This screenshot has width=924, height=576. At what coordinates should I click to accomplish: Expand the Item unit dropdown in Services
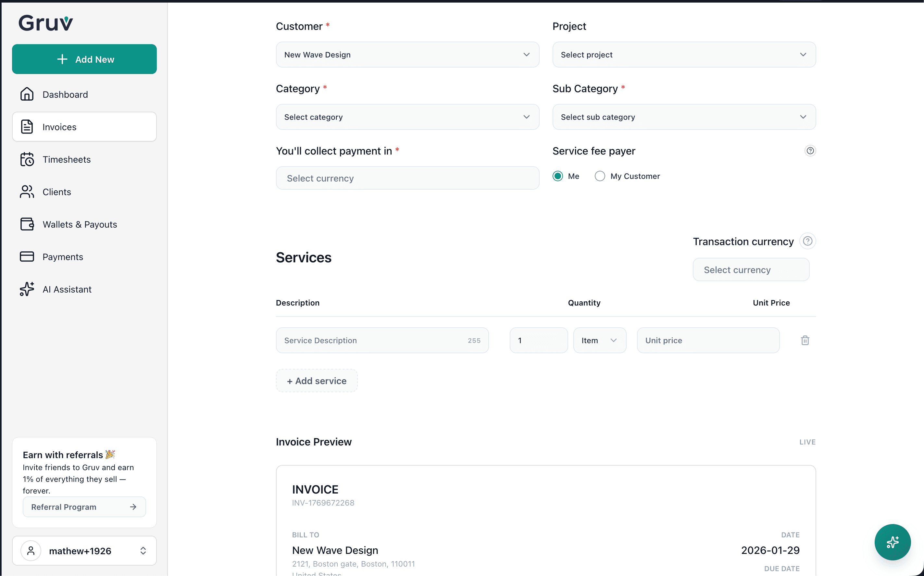click(599, 340)
